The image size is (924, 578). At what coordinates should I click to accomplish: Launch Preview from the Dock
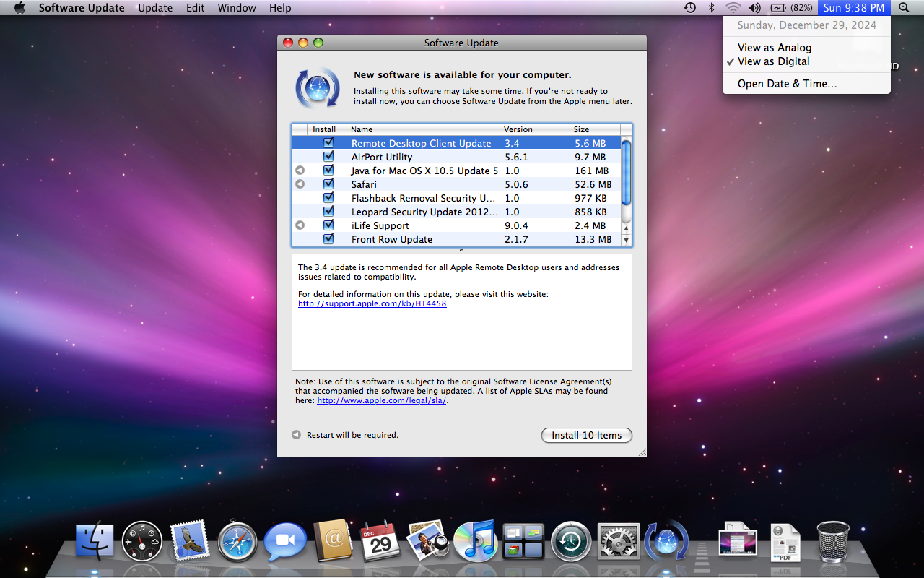point(428,541)
